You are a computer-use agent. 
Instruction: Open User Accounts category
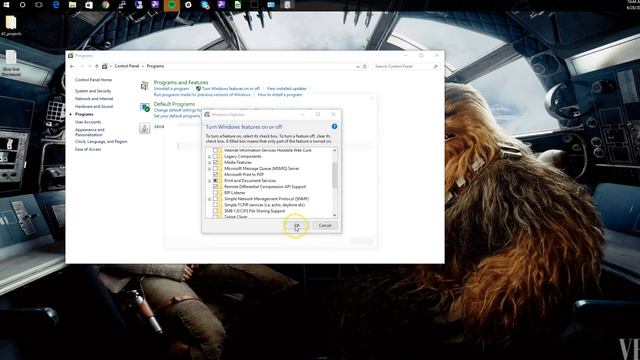click(x=88, y=122)
